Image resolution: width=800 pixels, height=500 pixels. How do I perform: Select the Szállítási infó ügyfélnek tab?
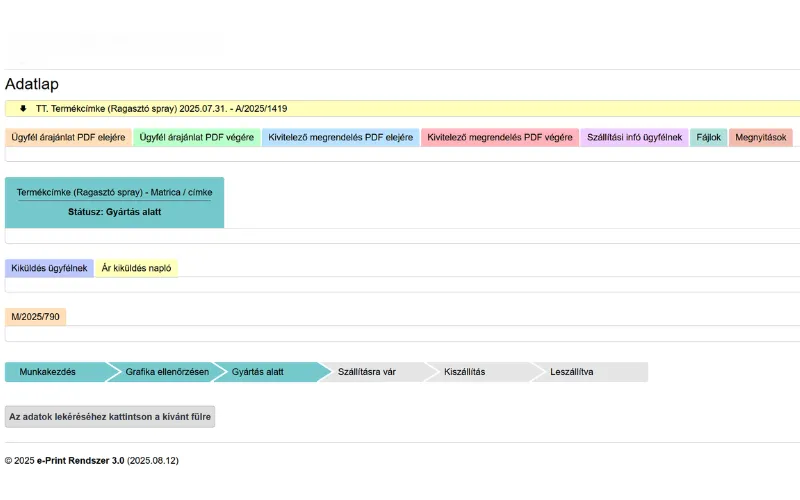pyautogui.click(x=634, y=137)
